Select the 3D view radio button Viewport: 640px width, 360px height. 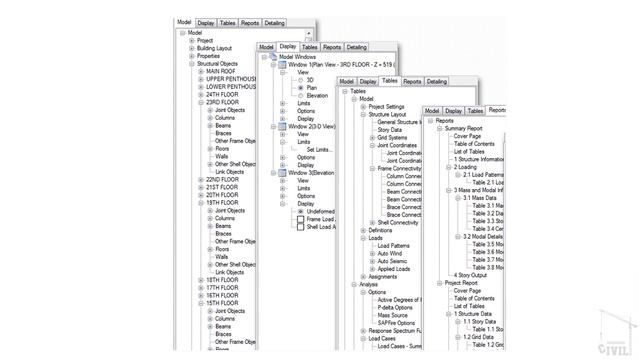[301, 80]
